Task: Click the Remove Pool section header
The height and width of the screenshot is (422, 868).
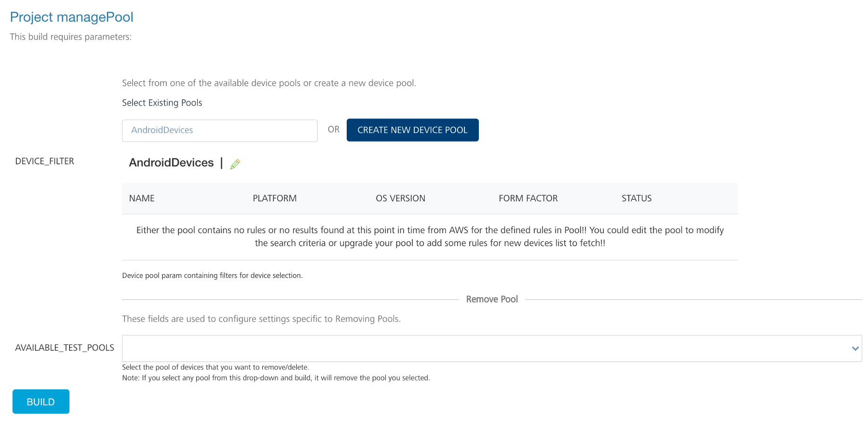Action: click(x=492, y=299)
